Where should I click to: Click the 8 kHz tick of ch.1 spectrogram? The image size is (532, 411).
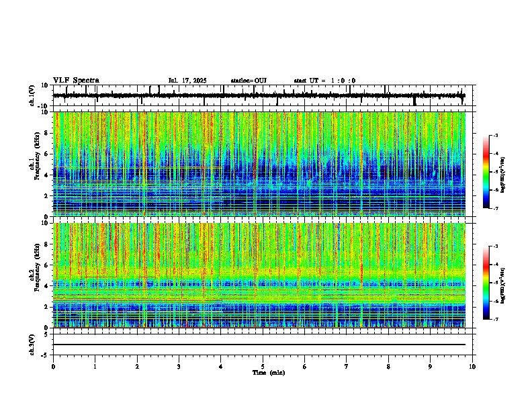(47, 133)
